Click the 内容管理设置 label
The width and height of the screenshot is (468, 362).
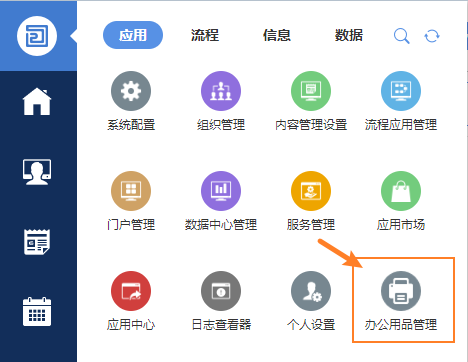(x=311, y=125)
